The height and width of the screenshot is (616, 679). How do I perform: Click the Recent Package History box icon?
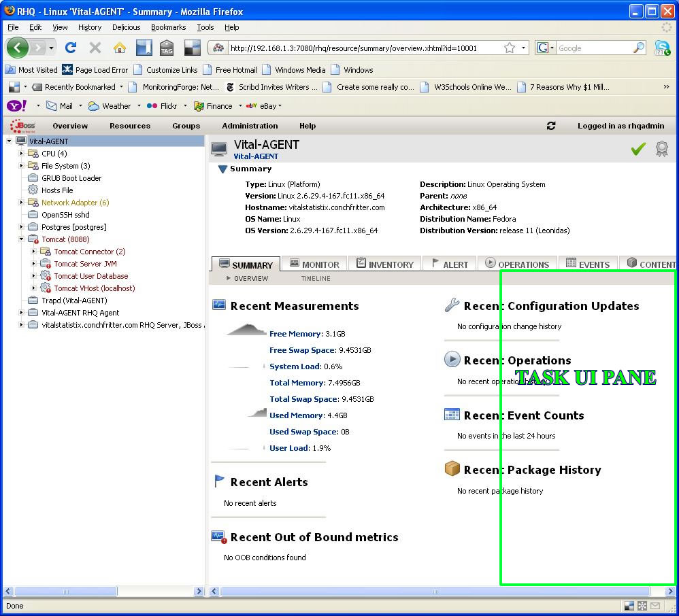tap(452, 468)
